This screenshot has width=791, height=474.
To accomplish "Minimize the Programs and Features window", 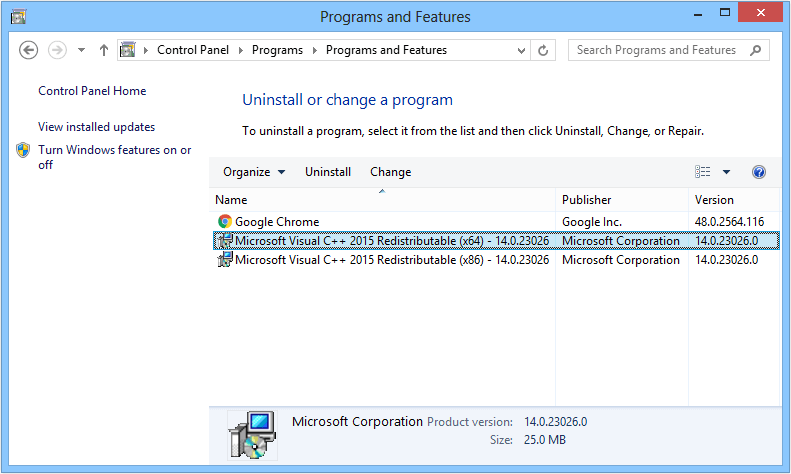I will click(698, 14).
